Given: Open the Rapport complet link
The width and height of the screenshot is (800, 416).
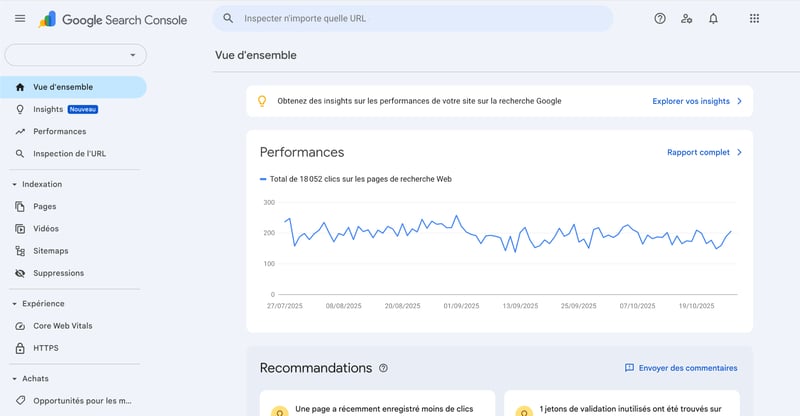Looking at the screenshot, I should [698, 152].
